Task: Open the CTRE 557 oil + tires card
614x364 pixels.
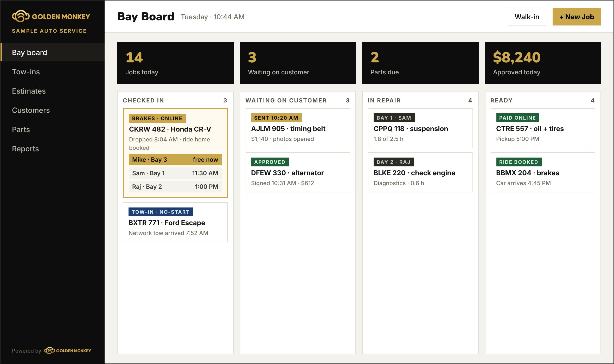Action: 543,128
